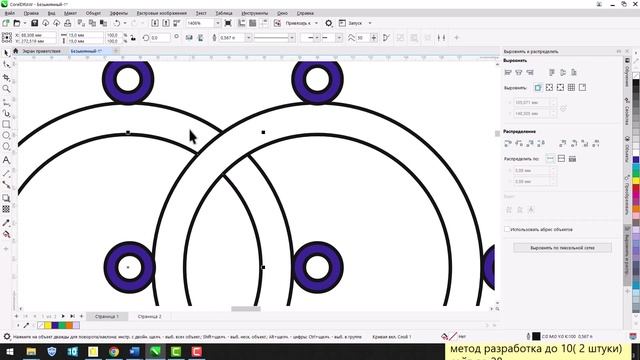The height and width of the screenshot is (360, 640).
Task: Toggle Distribute by selection extent
Action: [x=550, y=159]
